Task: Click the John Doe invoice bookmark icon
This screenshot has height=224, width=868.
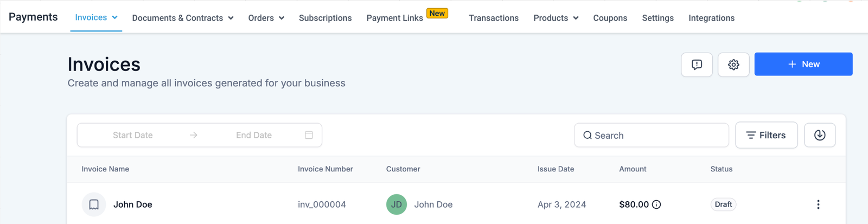Action: (94, 204)
